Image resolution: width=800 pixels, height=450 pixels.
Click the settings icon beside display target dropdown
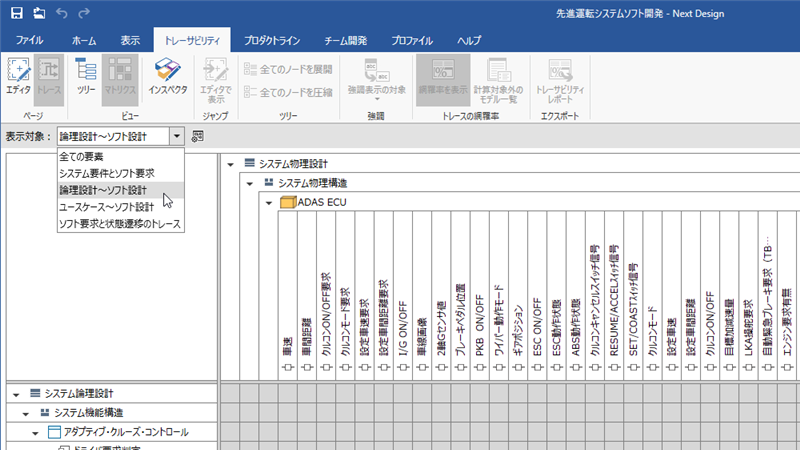(x=197, y=136)
